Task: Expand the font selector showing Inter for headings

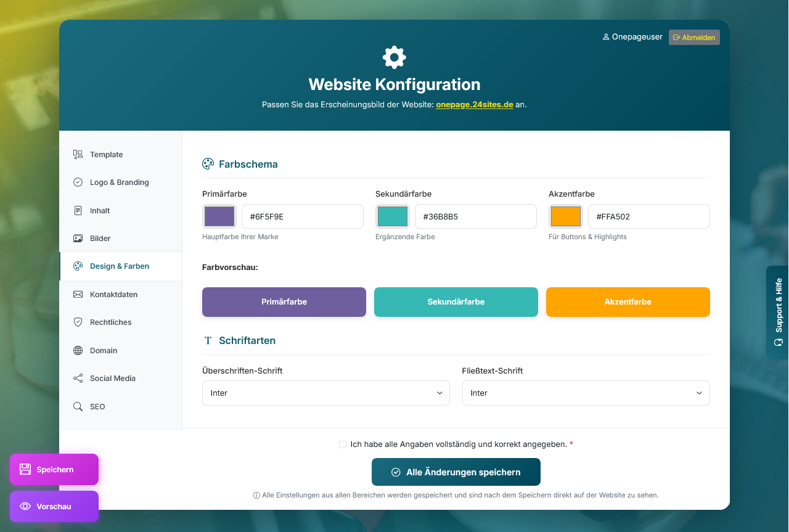Action: pos(325,393)
